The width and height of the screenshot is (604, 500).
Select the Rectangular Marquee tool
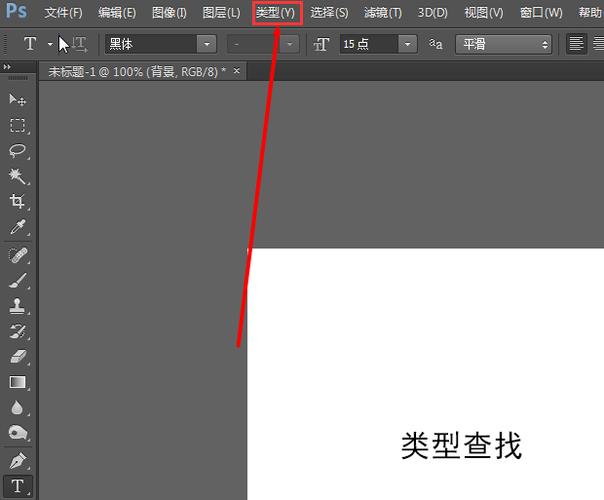(17, 125)
